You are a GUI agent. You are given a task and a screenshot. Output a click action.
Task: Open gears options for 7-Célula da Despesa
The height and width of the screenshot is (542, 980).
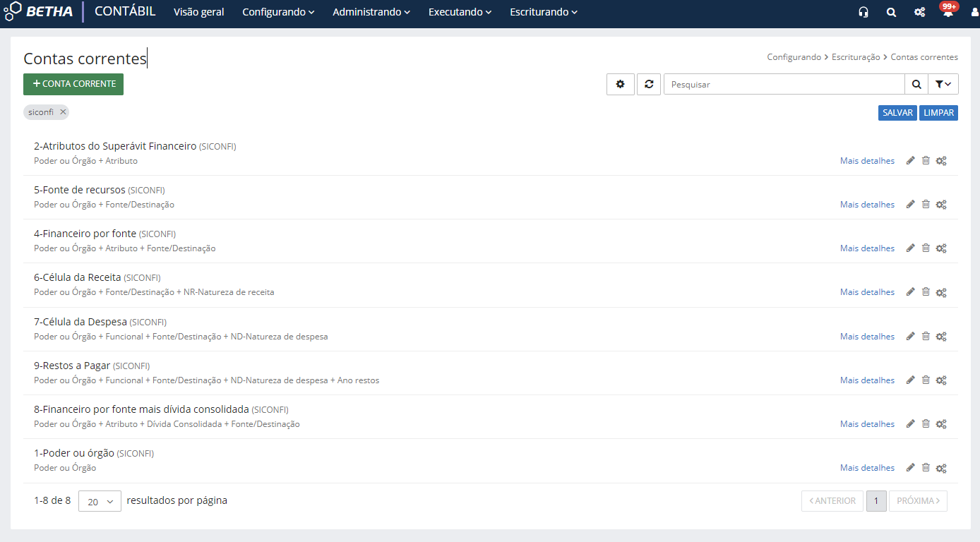click(x=941, y=337)
